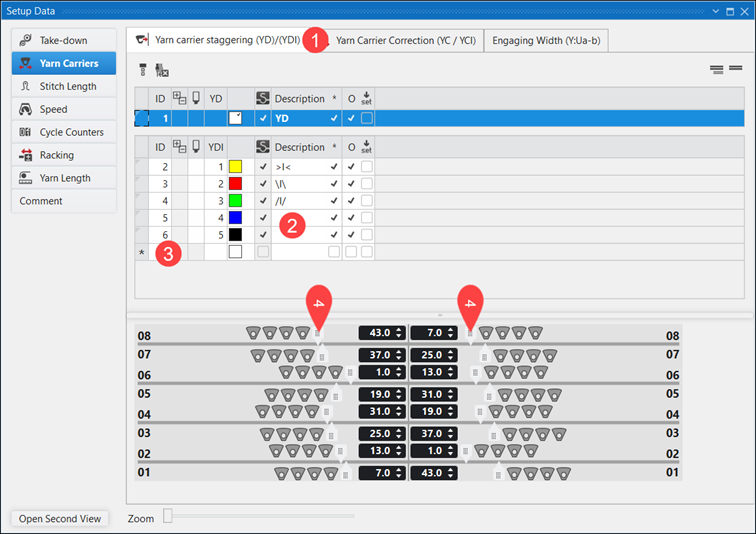
Task: Adjust rail 05 right value 31.0 stepper
Action: [x=452, y=396]
